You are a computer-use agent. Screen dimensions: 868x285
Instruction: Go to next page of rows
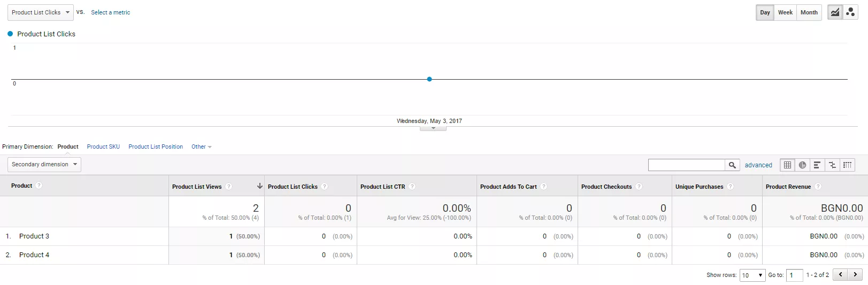coord(855,275)
